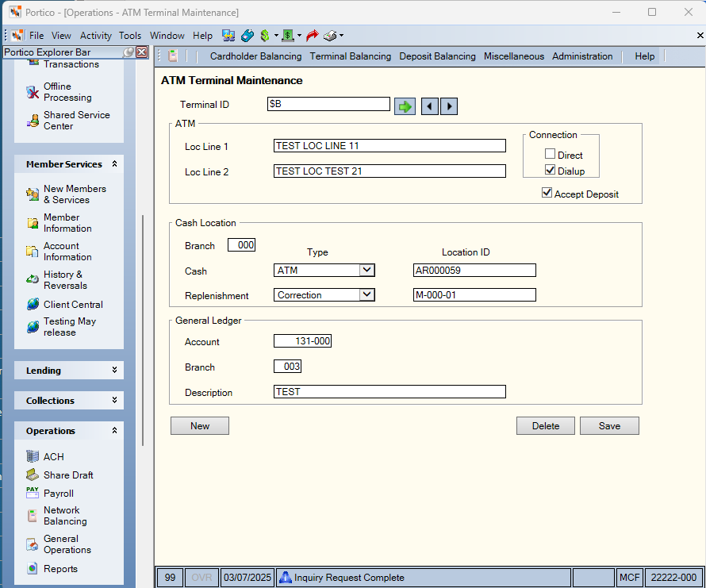Viewport: 706px width, 588px height.
Task: Open the Tools menu
Action: pyautogui.click(x=130, y=36)
